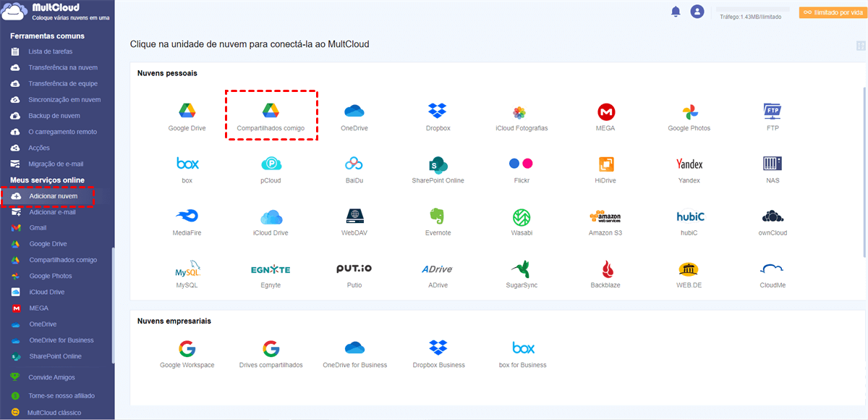The height and width of the screenshot is (420, 868).
Task: Open user account avatar menu
Action: click(x=697, y=12)
